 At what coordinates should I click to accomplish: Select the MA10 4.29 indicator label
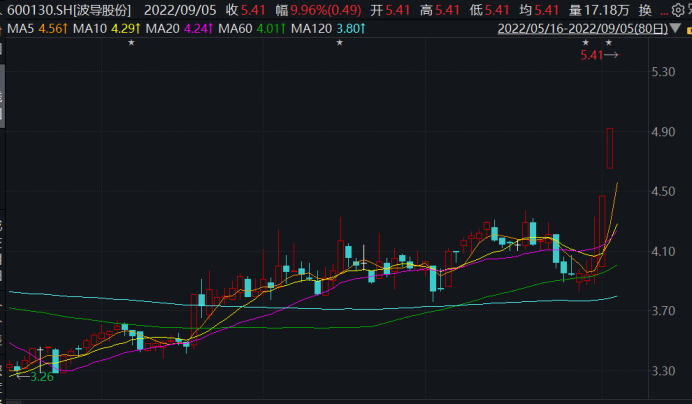[x=106, y=29]
